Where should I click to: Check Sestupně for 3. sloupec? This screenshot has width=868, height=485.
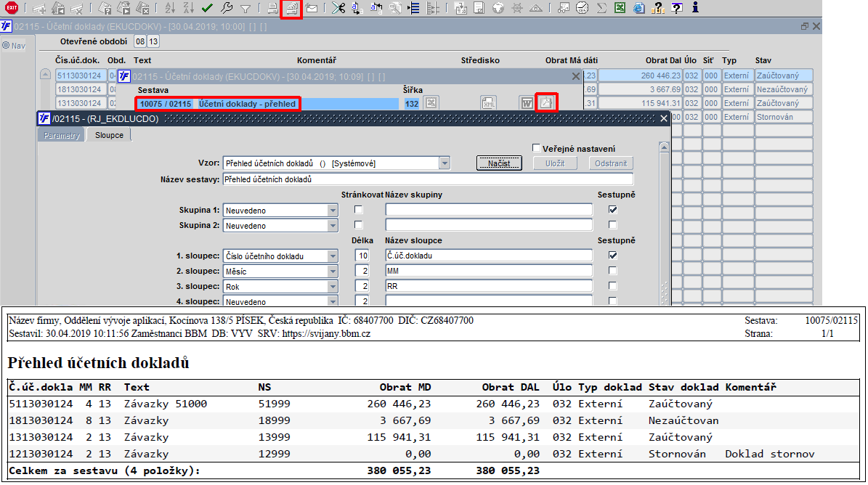[x=612, y=286]
